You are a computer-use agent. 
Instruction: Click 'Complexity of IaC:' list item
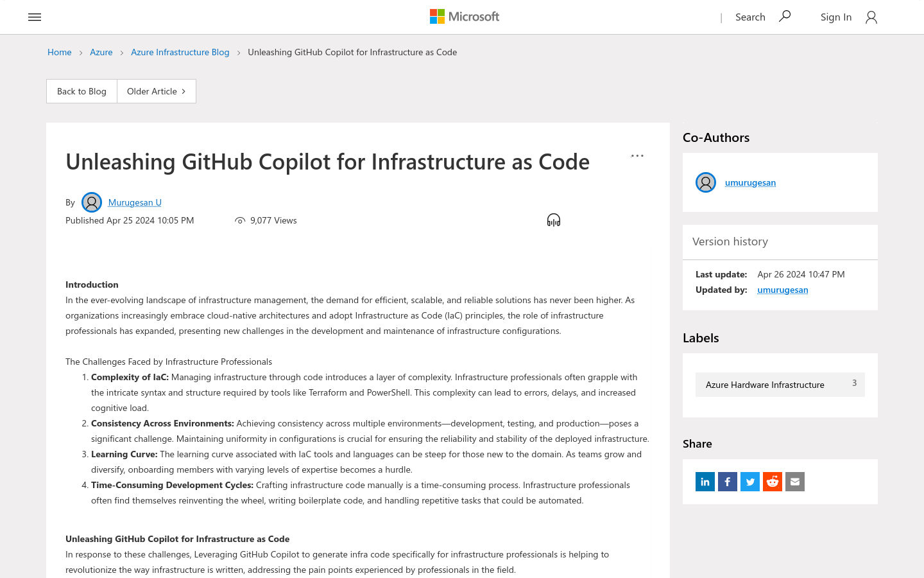click(x=130, y=377)
